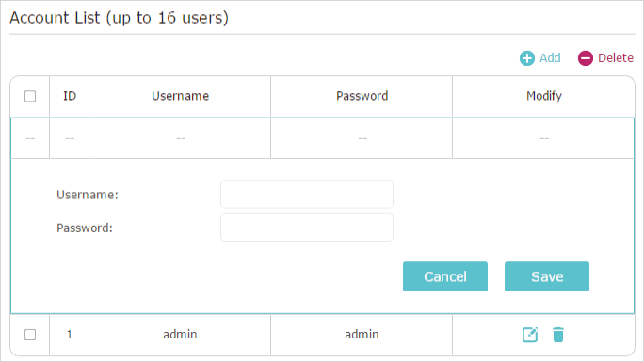Click the Username column header
The image size is (644, 362).
pos(180,96)
